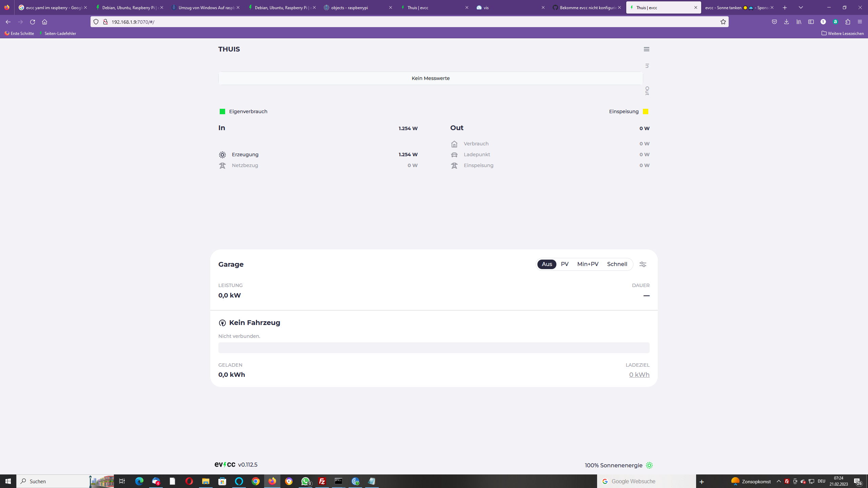Open WhatsApp from the taskbar

[305, 481]
